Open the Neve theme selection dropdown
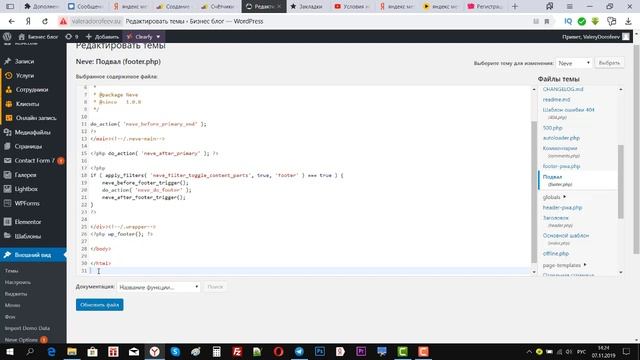Image resolution: width=640 pixels, height=360 pixels. pyautogui.click(x=573, y=63)
